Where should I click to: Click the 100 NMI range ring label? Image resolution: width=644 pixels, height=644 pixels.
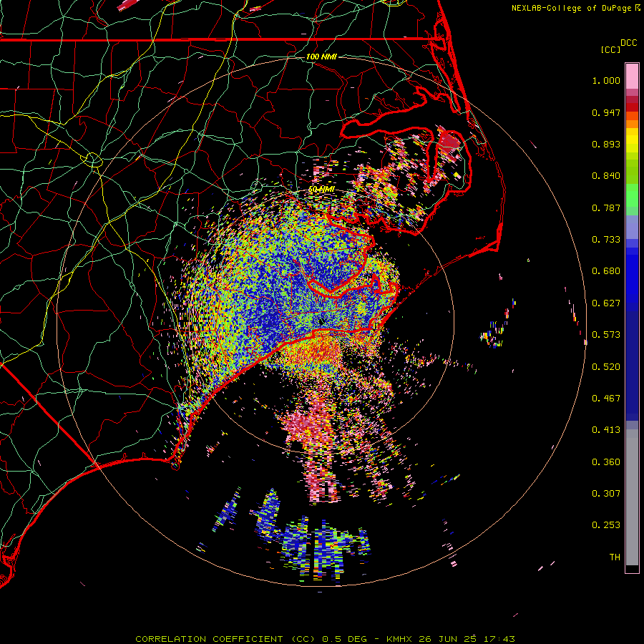[321, 57]
